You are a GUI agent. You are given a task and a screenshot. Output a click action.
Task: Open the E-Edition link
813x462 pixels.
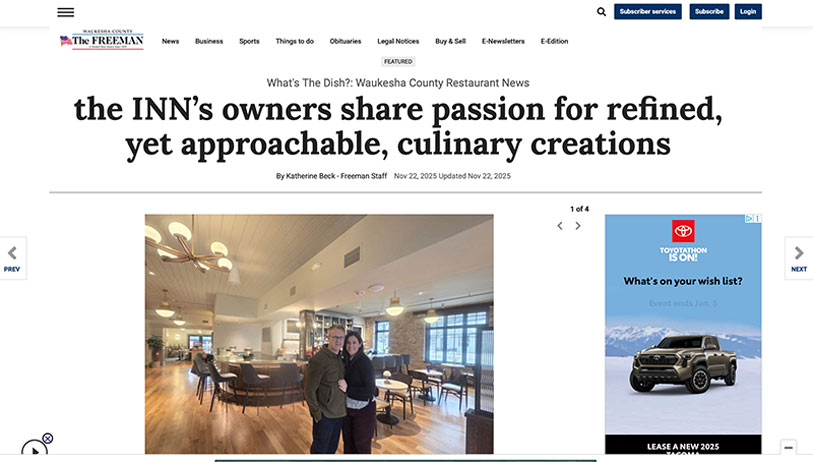(554, 41)
